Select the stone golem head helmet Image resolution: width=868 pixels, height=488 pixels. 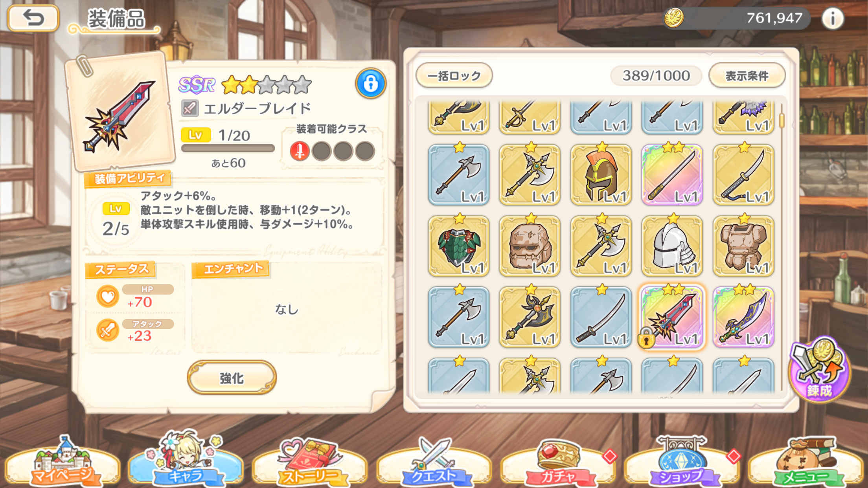[x=530, y=246]
